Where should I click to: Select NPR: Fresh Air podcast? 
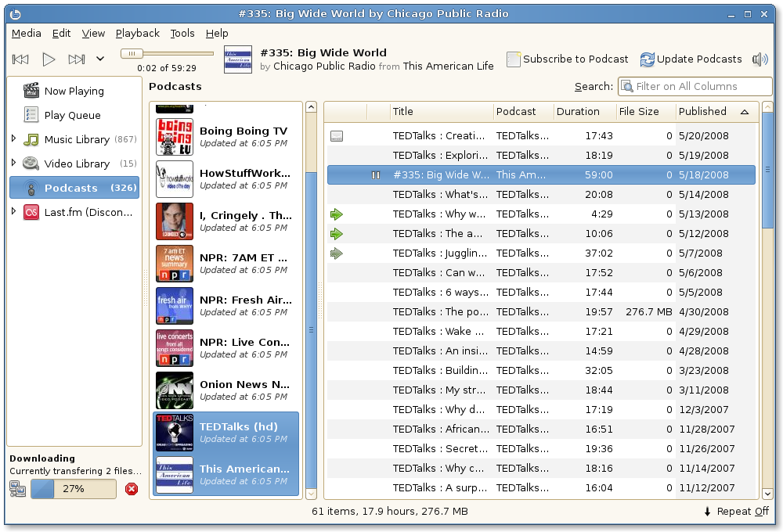click(226, 306)
